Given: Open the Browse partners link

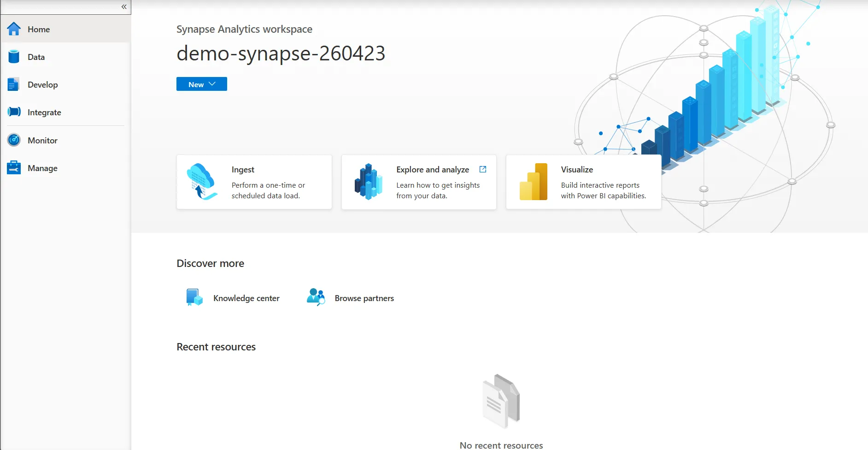Looking at the screenshot, I should [364, 298].
